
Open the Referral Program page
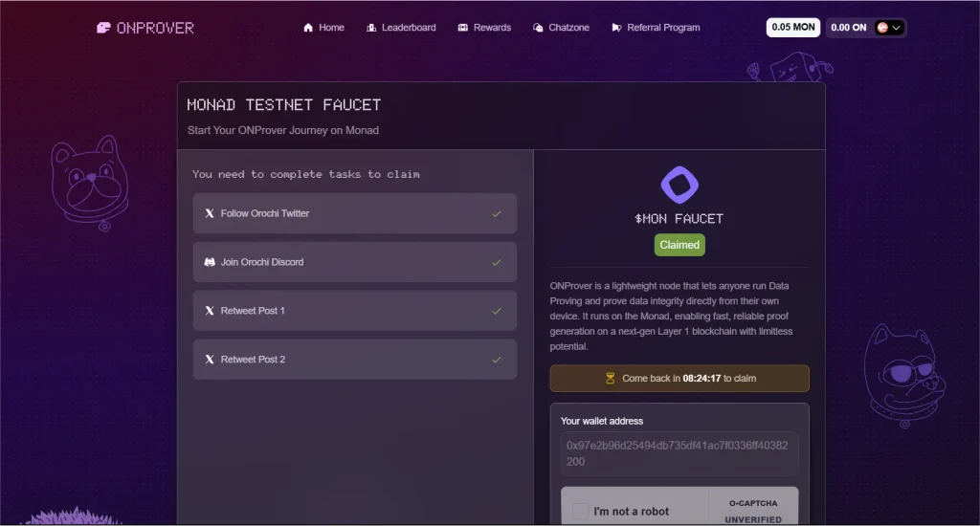point(656,28)
